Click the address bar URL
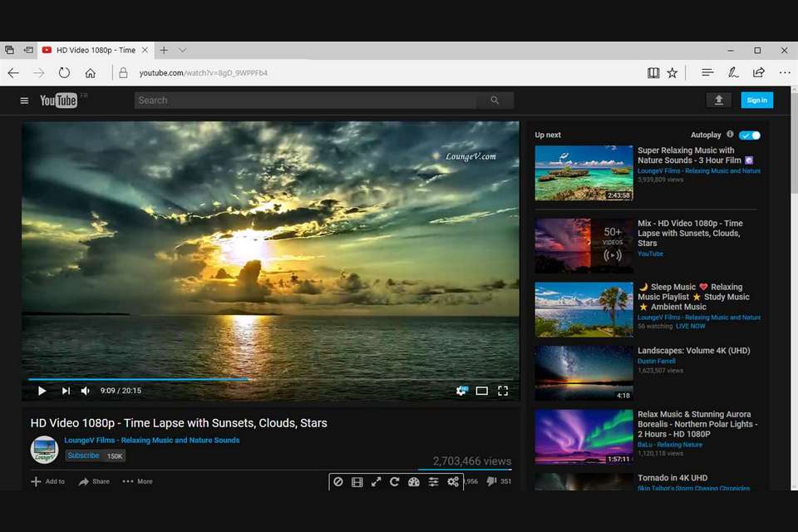Viewport: 798px width, 532px height. [204, 73]
